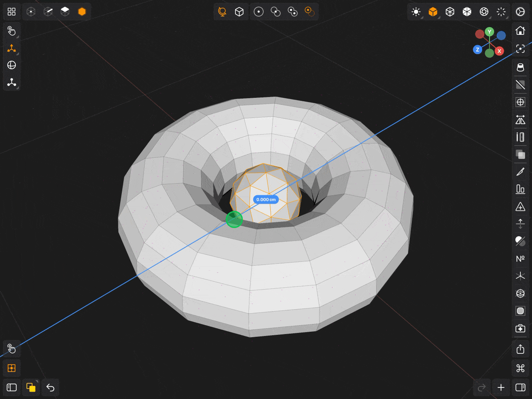Switch to face selection mode
532x399 pixels.
(65, 12)
